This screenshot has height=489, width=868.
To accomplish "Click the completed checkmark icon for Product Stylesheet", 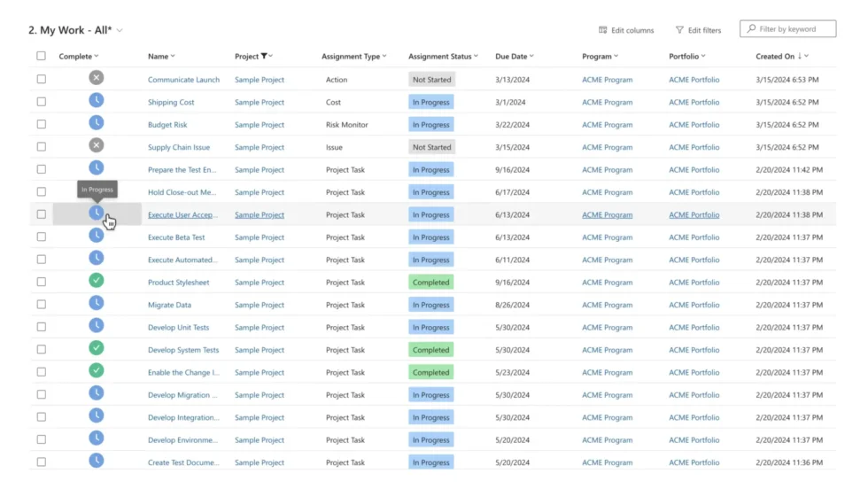I will (x=97, y=281).
